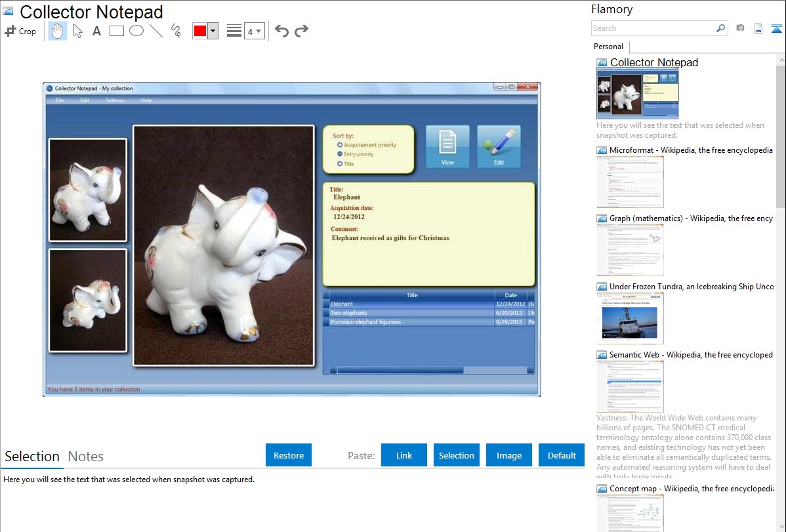Select Acquirement priority sort option

[x=367, y=145]
